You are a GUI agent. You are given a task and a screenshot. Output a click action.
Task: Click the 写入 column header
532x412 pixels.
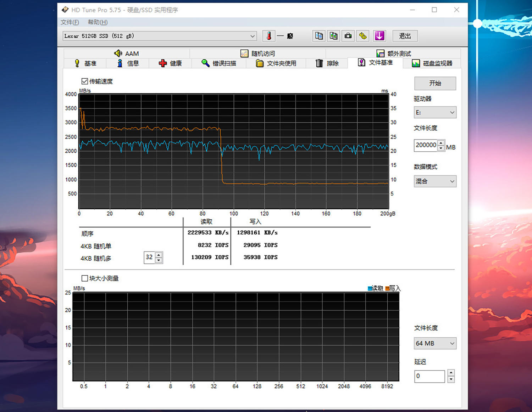coord(255,222)
